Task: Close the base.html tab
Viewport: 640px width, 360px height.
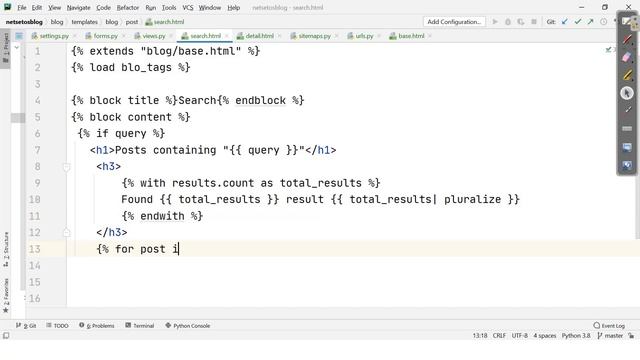Action: [430, 36]
